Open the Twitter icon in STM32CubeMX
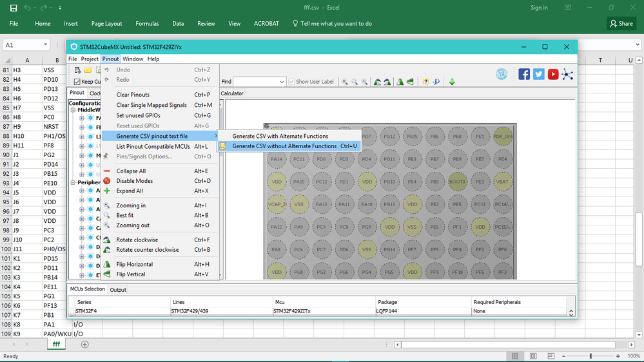This screenshot has height=362, width=644. 538,74
